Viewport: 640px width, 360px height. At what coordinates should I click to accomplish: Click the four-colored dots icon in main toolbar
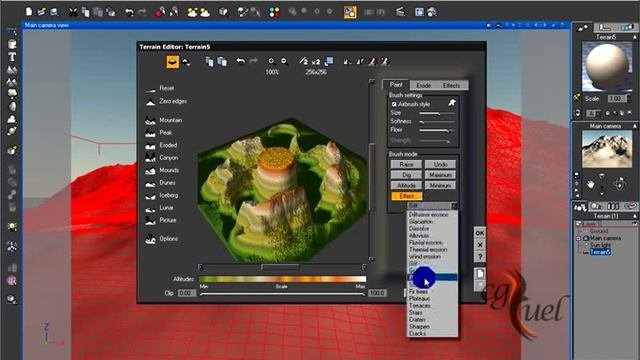(x=274, y=12)
